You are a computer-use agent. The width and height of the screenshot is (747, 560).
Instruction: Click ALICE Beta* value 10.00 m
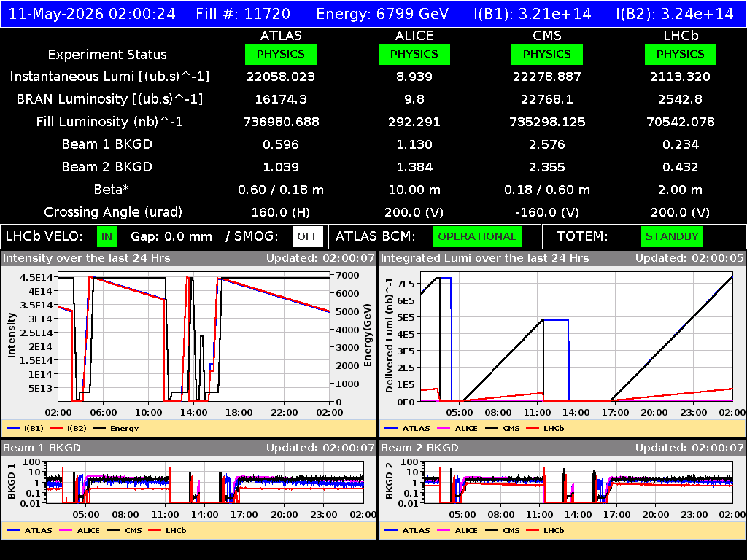point(414,190)
